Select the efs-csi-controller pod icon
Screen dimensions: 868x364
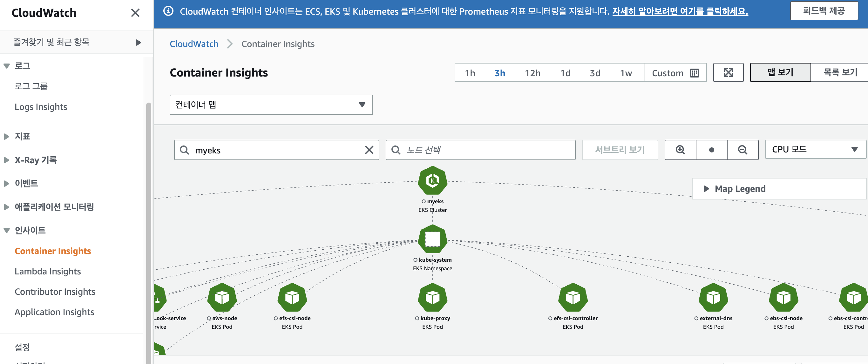tap(573, 298)
